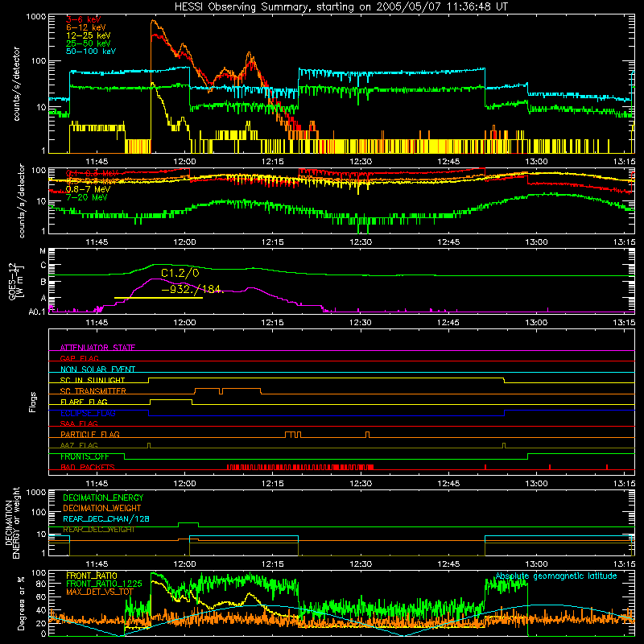Viewport: 644px width, 644px height.
Task: Click the FRONT_RATIO legend label
Action: coord(92,576)
